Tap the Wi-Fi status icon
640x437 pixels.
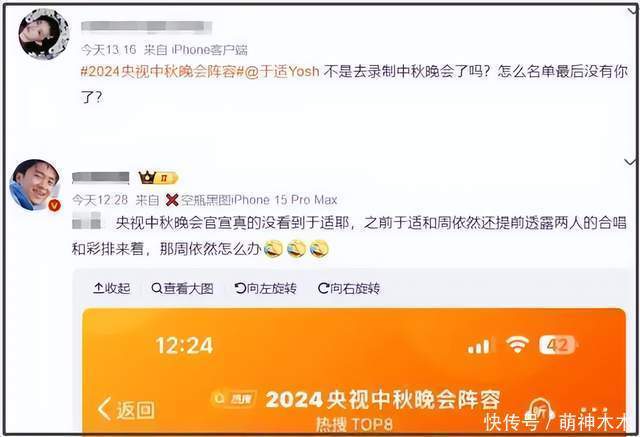point(517,345)
